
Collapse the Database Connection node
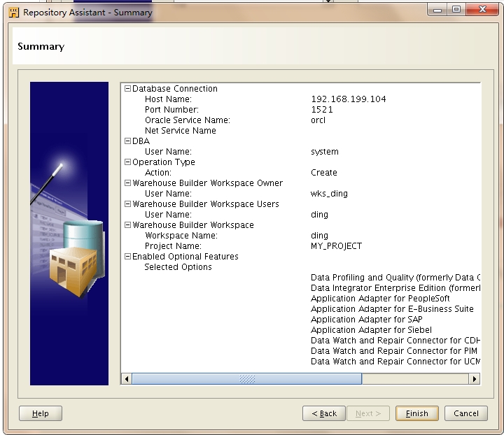tap(127, 88)
